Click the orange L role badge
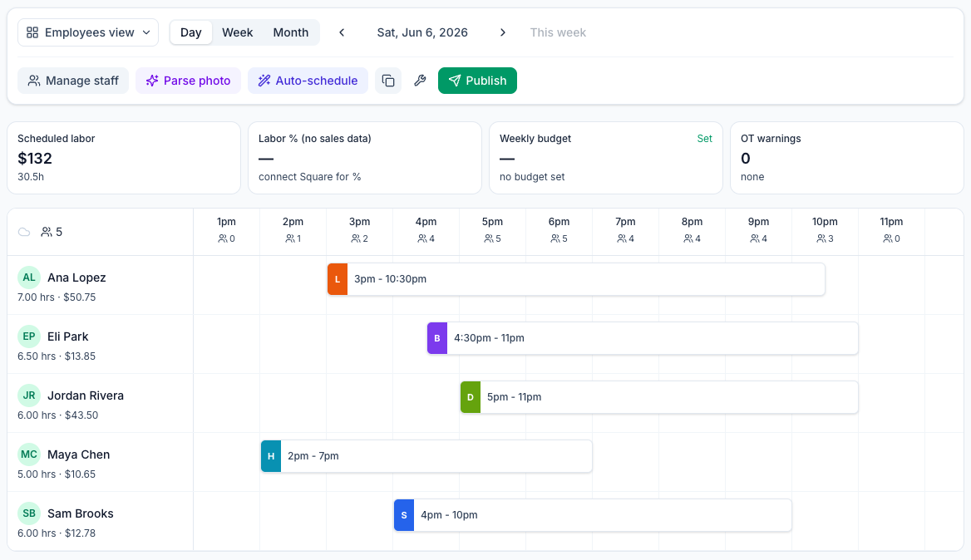The height and width of the screenshot is (560, 971). (x=338, y=279)
